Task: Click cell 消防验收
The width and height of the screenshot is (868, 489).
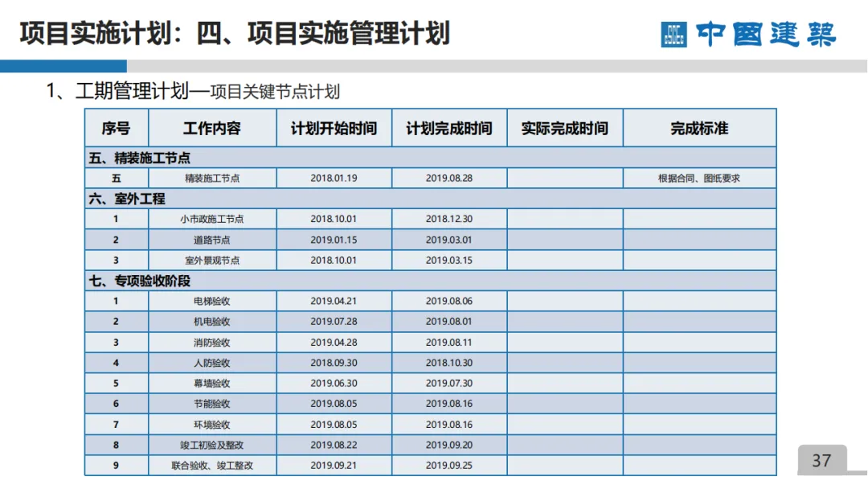Action: point(212,343)
